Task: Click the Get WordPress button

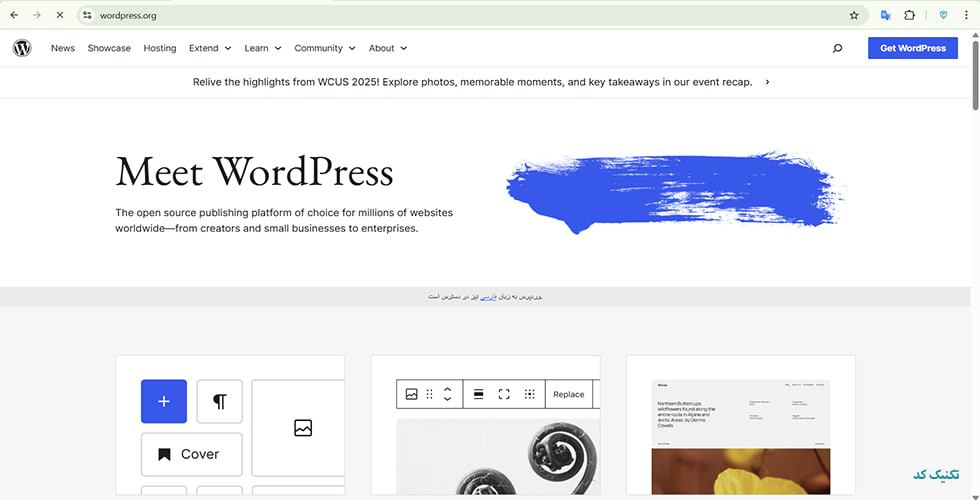Action: [x=912, y=48]
